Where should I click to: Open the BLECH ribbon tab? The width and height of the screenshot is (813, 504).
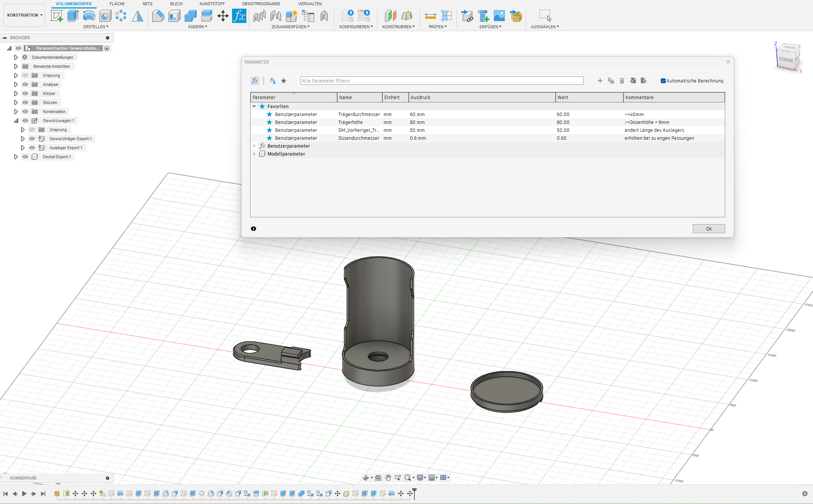(x=176, y=4)
